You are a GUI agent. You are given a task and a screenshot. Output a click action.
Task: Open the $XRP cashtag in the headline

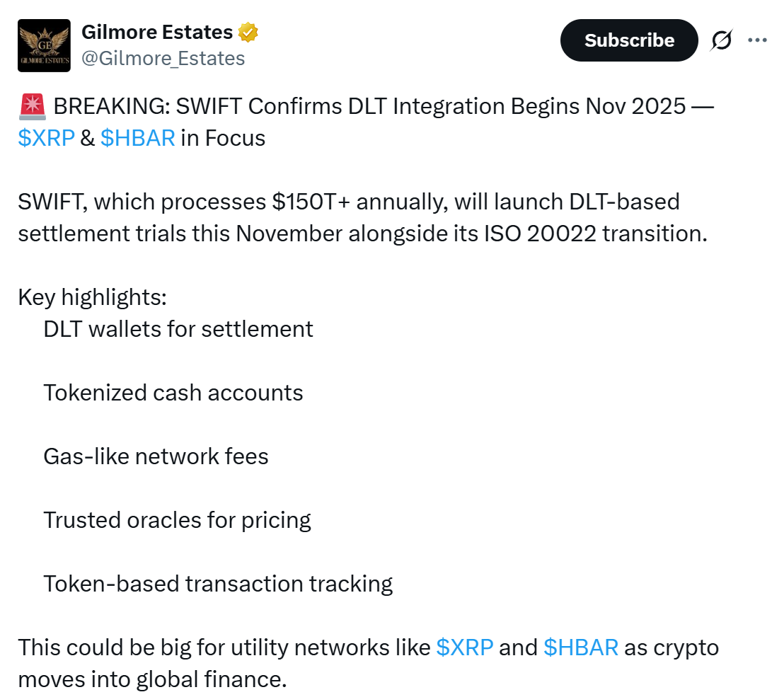tap(47, 138)
